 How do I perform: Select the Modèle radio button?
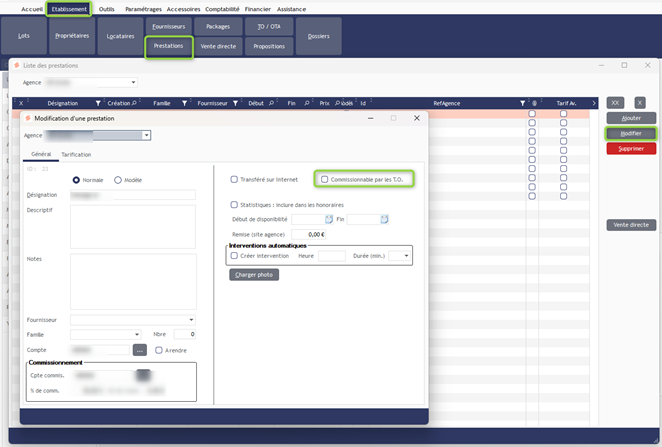point(118,180)
